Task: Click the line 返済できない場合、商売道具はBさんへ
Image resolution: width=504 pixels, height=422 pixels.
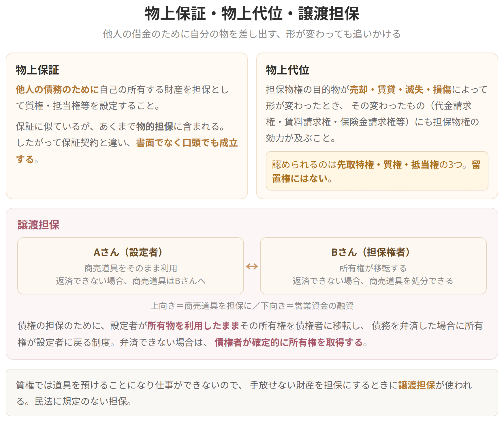Action: (131, 281)
